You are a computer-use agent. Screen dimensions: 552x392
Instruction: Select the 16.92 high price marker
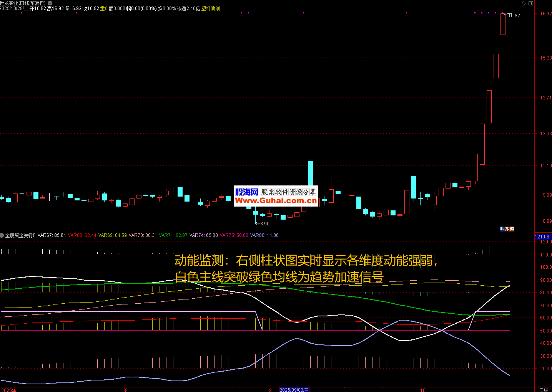(x=514, y=16)
